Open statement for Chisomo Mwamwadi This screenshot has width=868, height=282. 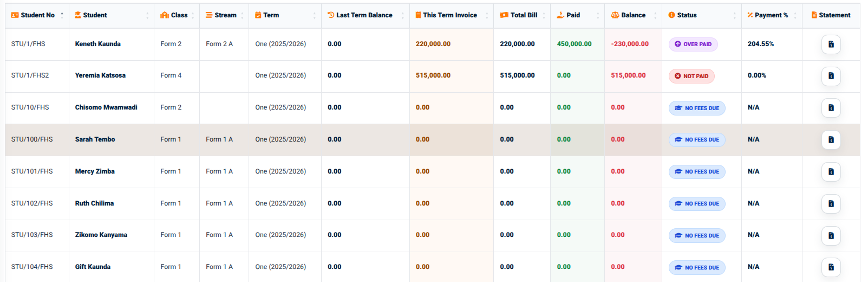(831, 108)
